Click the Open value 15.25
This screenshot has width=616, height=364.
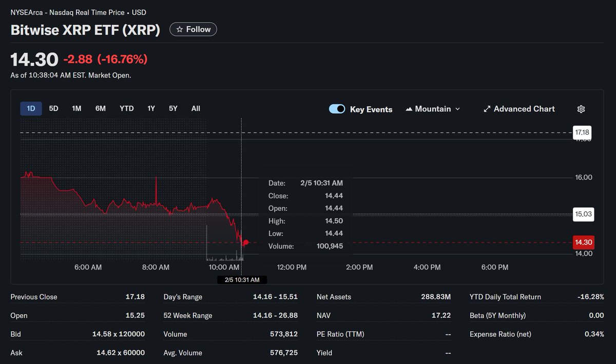pos(136,315)
